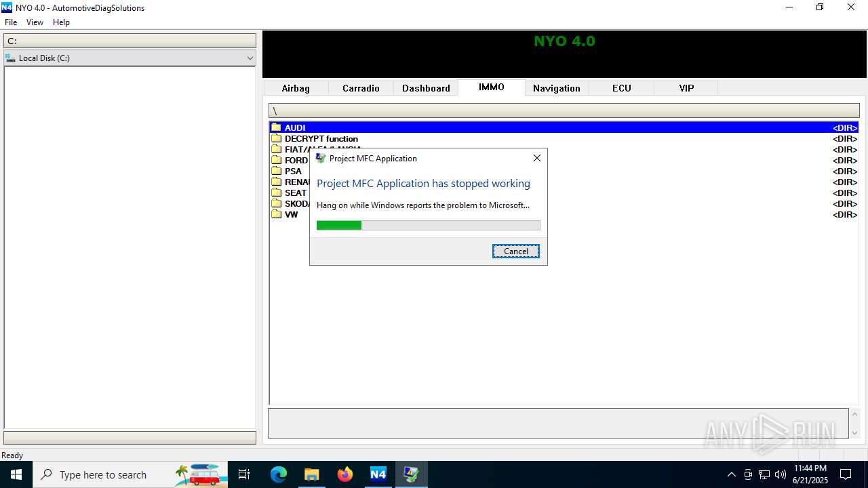Open the RENAULT folder icon
This screenshot has width=868, height=488.
point(276,182)
